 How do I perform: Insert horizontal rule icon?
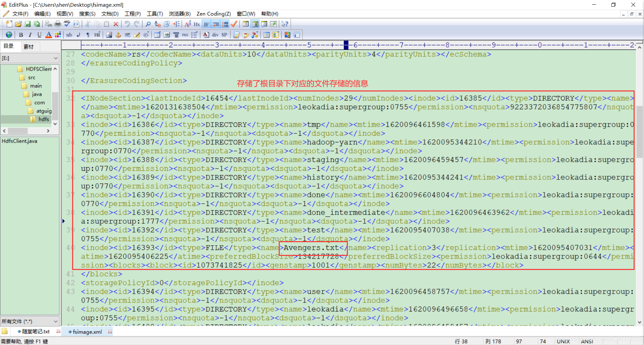127,34
